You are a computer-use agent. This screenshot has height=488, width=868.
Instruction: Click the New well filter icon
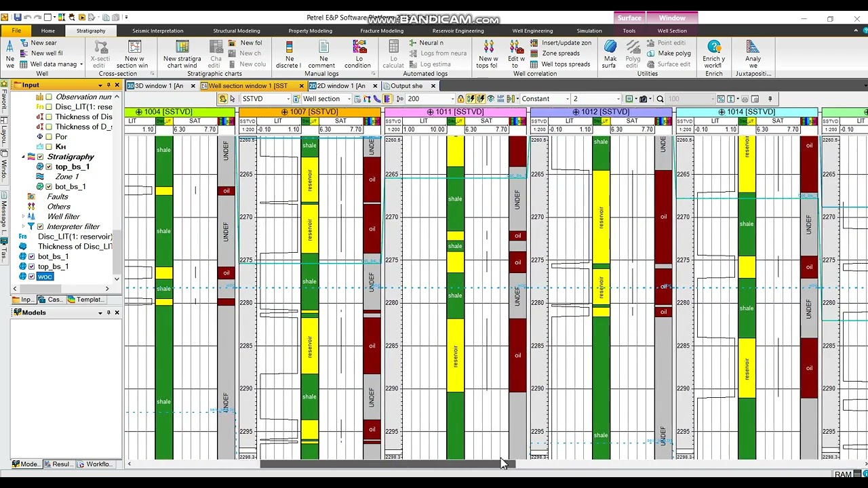(x=24, y=53)
